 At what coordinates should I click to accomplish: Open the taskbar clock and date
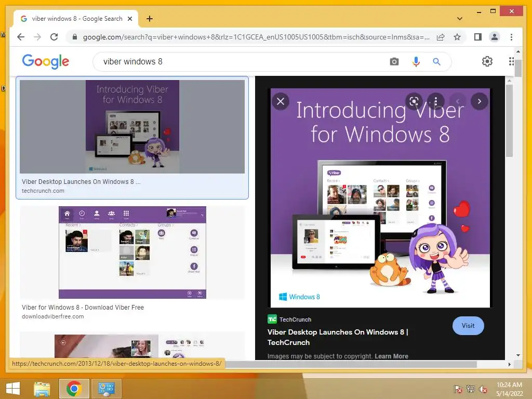coord(509,389)
